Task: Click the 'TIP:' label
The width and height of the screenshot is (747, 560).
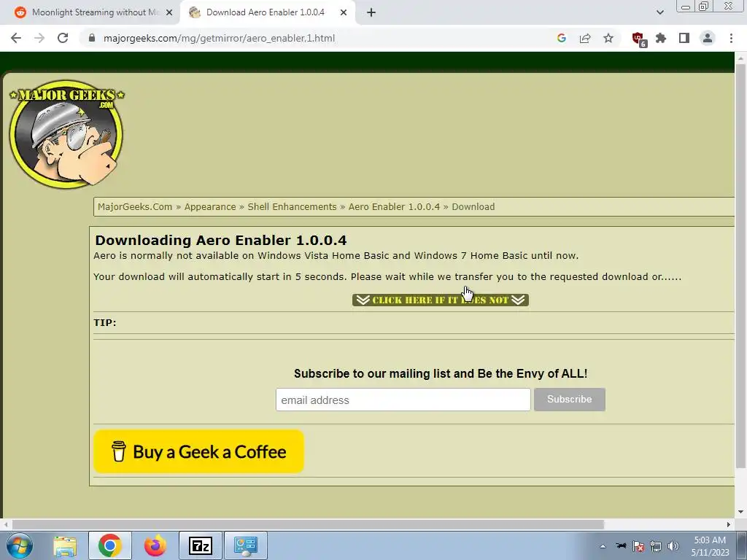Action: (x=105, y=323)
